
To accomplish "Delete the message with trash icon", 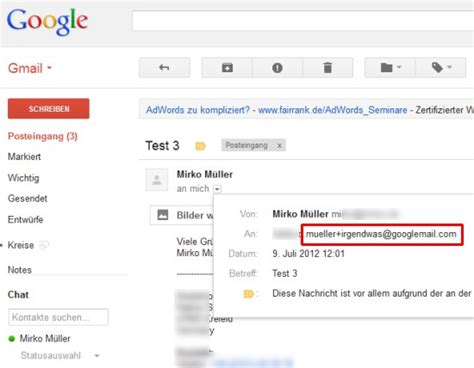I will point(328,68).
